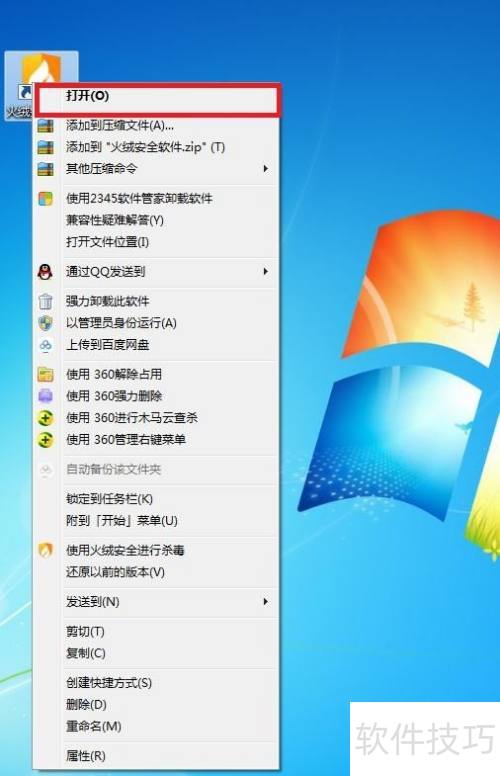Choose 重命名(M) from the menu

point(156,727)
